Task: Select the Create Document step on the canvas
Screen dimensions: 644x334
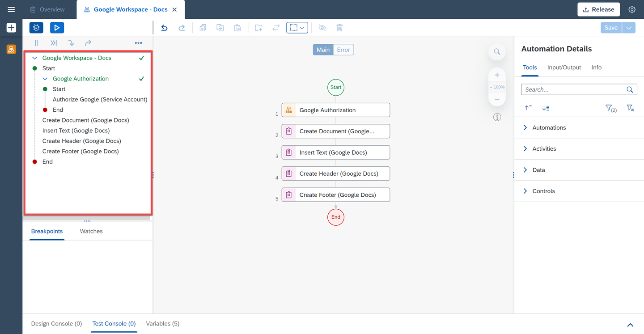Action: pyautogui.click(x=336, y=131)
